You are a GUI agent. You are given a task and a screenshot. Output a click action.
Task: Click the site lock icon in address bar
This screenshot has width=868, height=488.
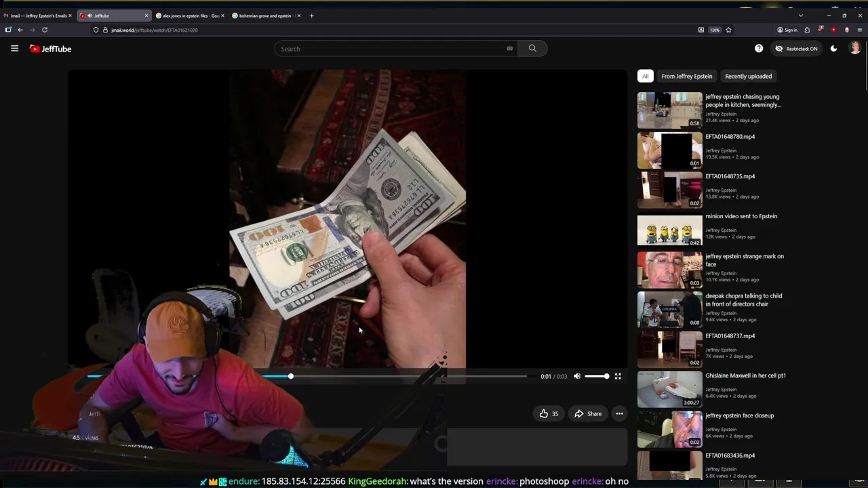click(x=104, y=30)
